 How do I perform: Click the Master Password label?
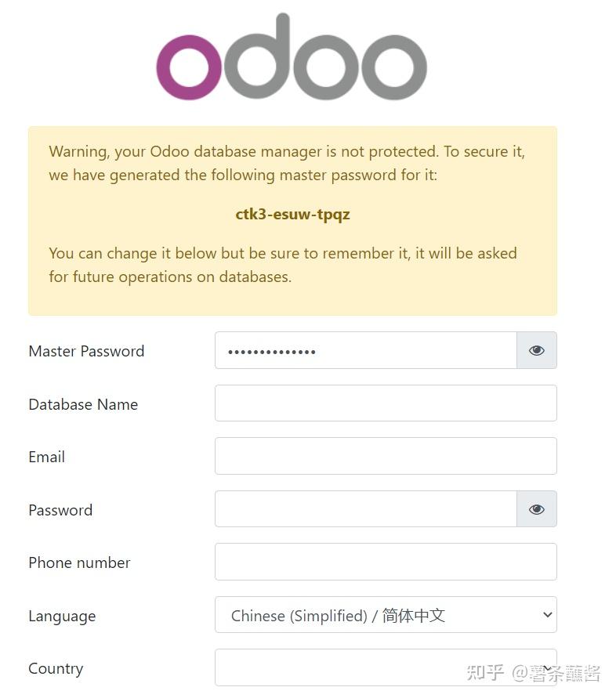click(86, 351)
